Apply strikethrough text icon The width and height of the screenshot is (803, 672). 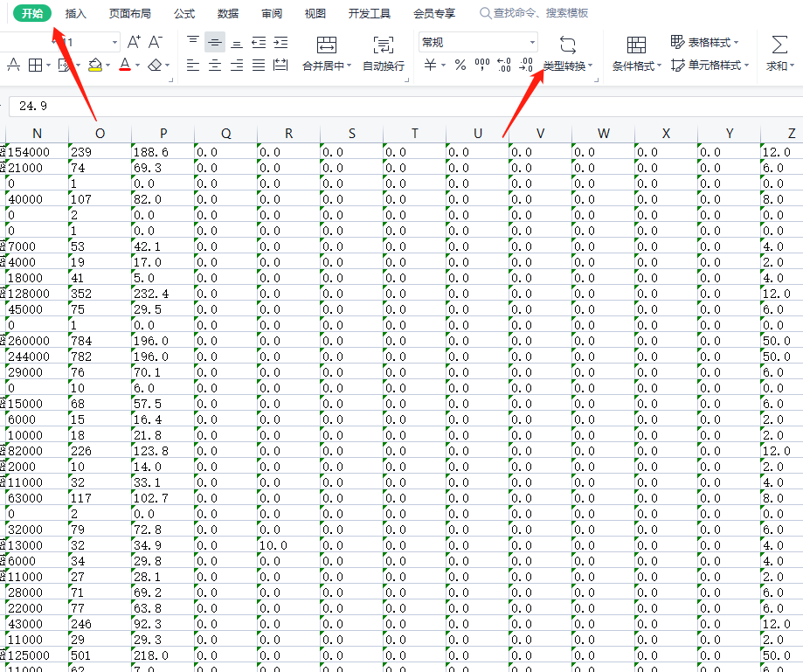coord(14,65)
